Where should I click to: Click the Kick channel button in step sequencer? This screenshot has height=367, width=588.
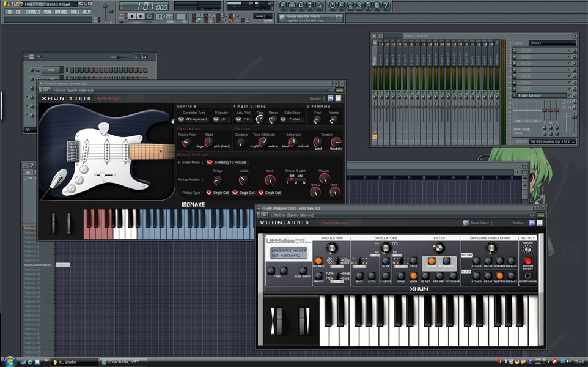point(51,69)
